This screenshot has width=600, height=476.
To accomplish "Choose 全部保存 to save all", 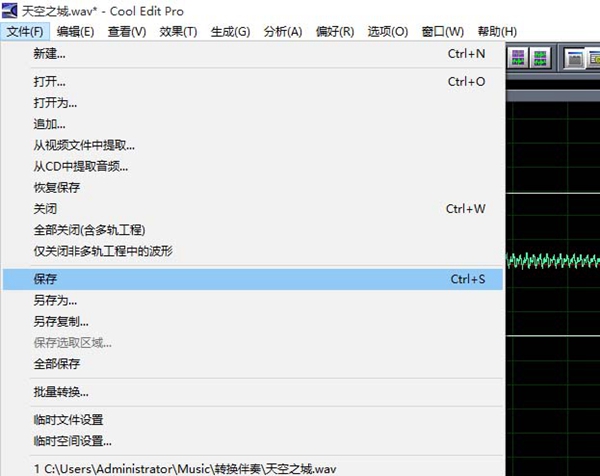I will point(253,364).
